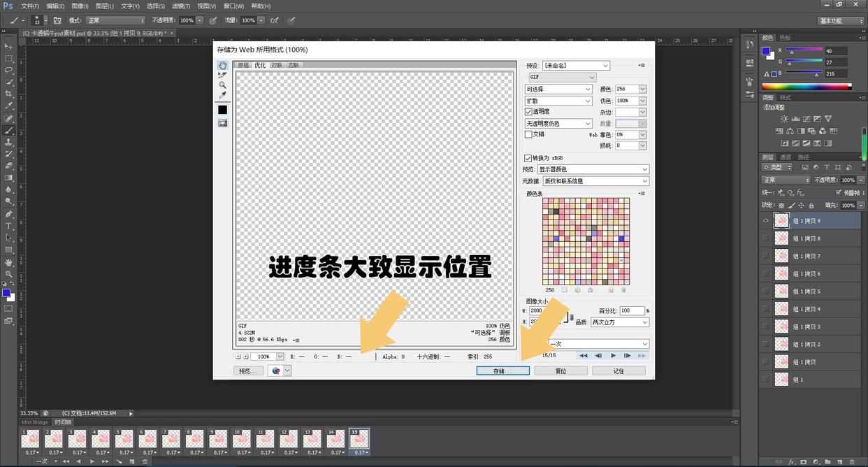Switch to the 双联 preview tab

(x=277, y=65)
